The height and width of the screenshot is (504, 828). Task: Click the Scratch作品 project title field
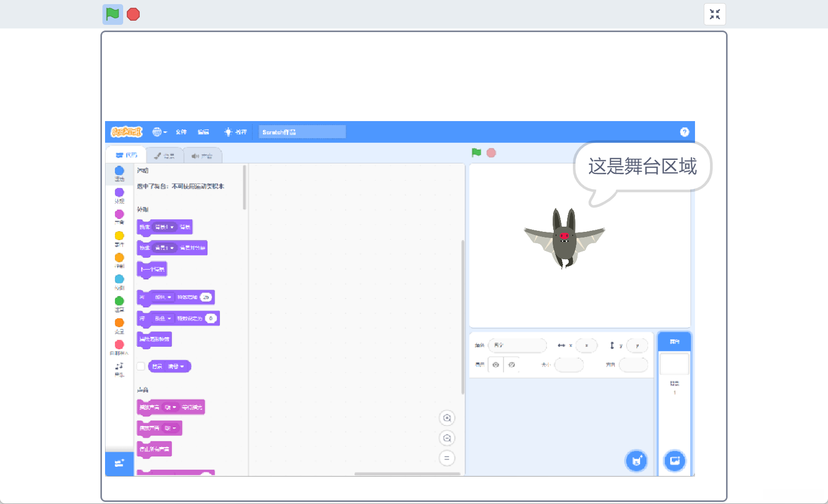[x=302, y=132]
